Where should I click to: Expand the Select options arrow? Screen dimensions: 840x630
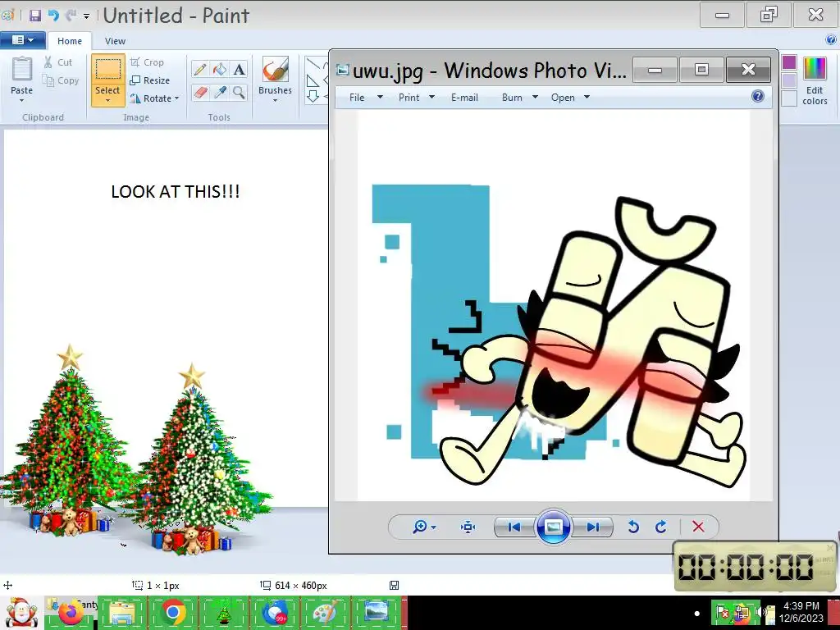pyautogui.click(x=107, y=99)
